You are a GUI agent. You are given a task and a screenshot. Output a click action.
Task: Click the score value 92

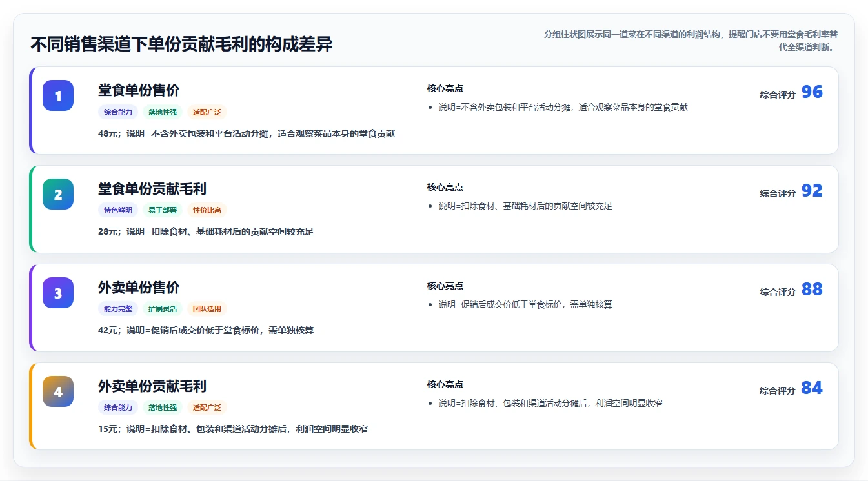click(812, 191)
